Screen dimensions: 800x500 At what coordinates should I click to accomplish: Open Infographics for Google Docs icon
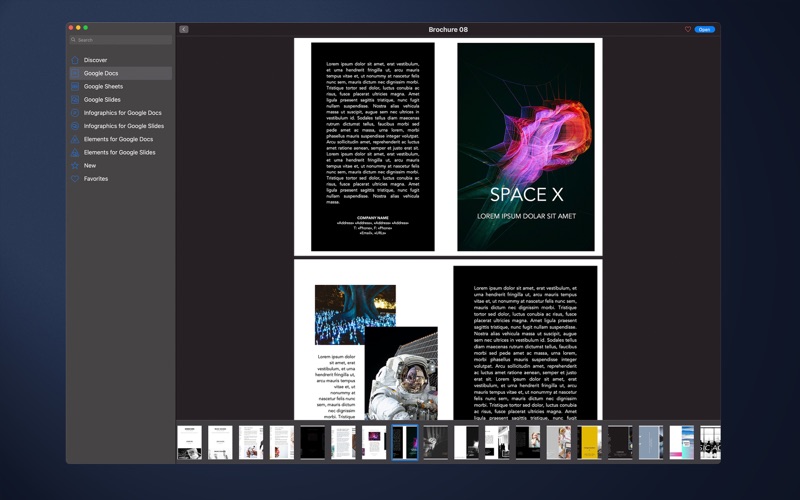point(75,113)
